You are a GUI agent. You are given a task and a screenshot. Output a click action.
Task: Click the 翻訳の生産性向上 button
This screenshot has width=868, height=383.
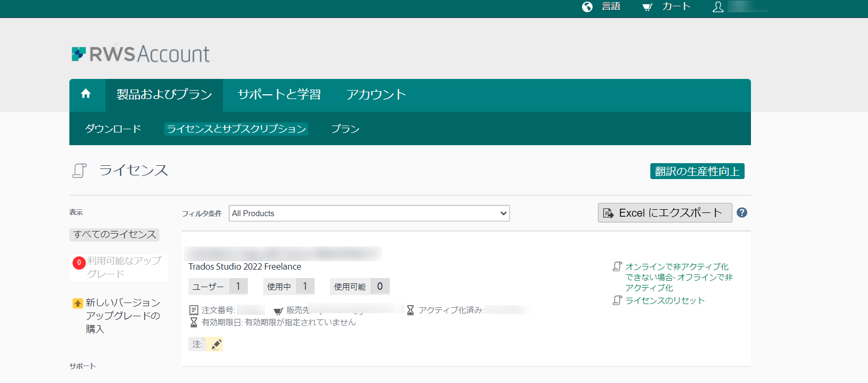697,171
